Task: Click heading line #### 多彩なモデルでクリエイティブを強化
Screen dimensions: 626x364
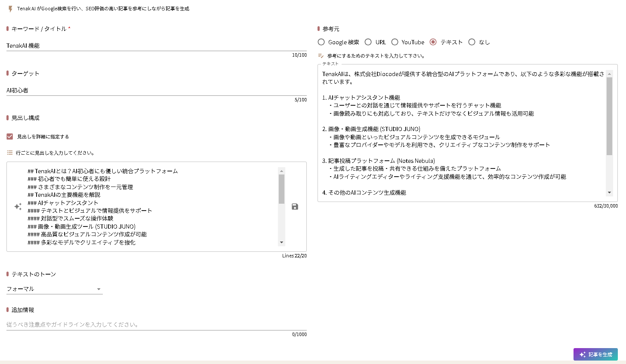Action: pyautogui.click(x=81, y=242)
